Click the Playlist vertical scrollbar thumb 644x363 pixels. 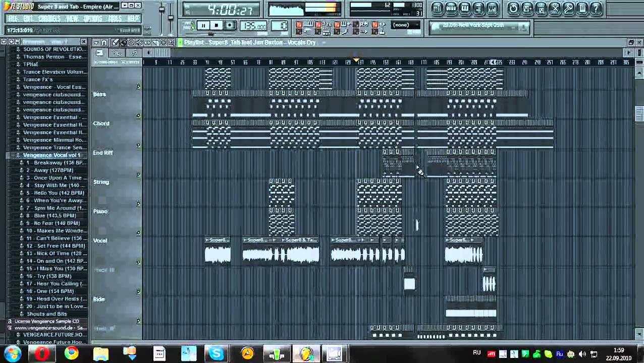[x=639, y=113]
